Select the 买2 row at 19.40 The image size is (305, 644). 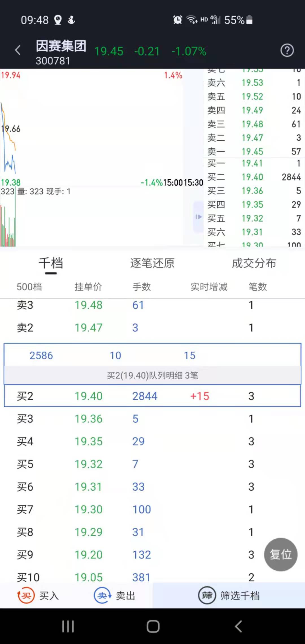(152, 396)
